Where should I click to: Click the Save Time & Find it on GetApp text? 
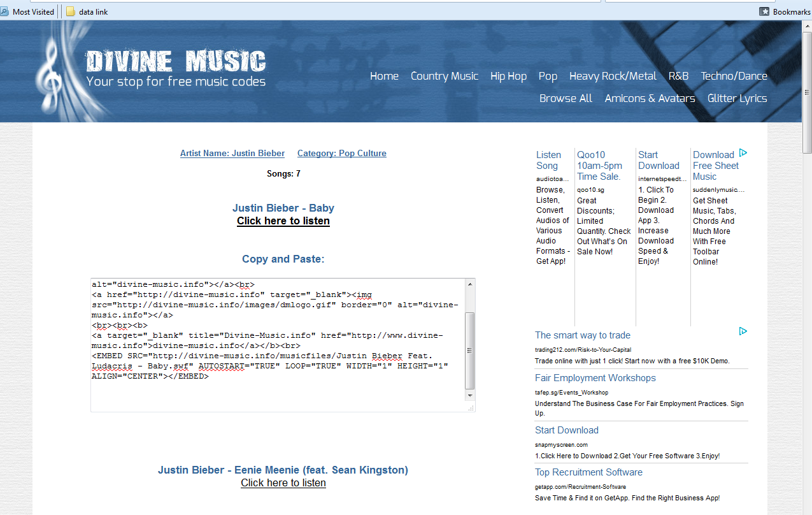click(627, 498)
